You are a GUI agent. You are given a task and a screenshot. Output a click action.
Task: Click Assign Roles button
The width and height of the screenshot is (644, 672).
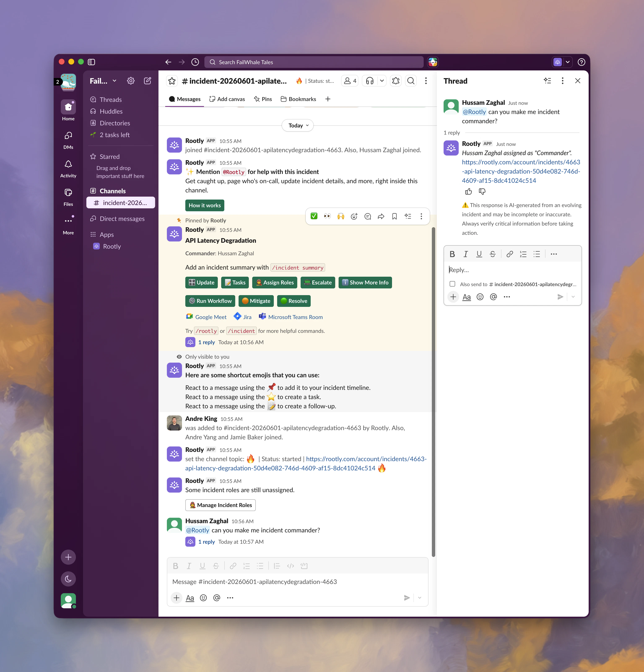point(275,283)
